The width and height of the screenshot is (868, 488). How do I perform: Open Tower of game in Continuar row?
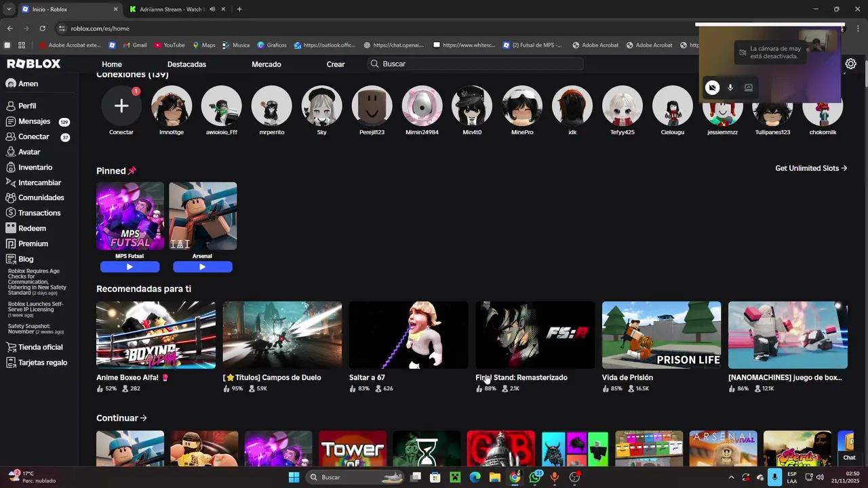353,449
